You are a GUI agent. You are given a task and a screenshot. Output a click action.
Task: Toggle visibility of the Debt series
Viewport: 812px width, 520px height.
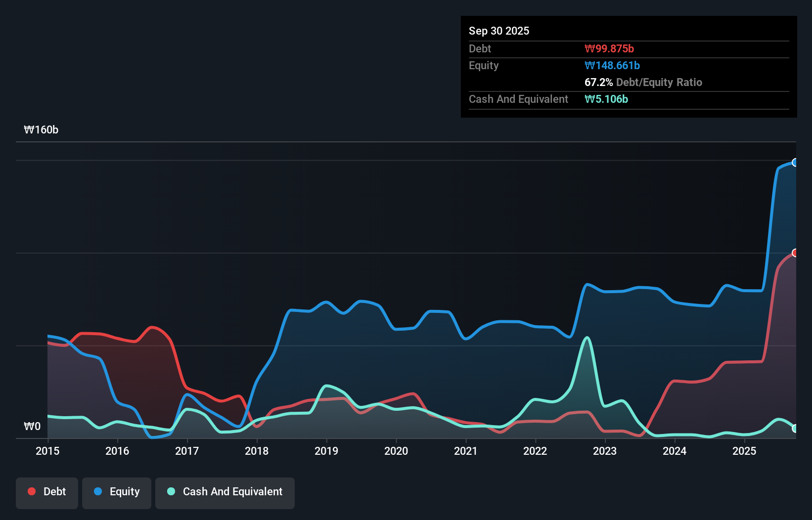tap(47, 492)
